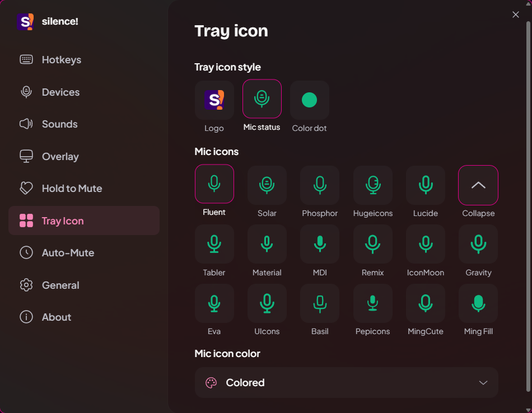The image size is (532, 413).
Task: Select the Remix mic icon
Action: [x=372, y=244]
